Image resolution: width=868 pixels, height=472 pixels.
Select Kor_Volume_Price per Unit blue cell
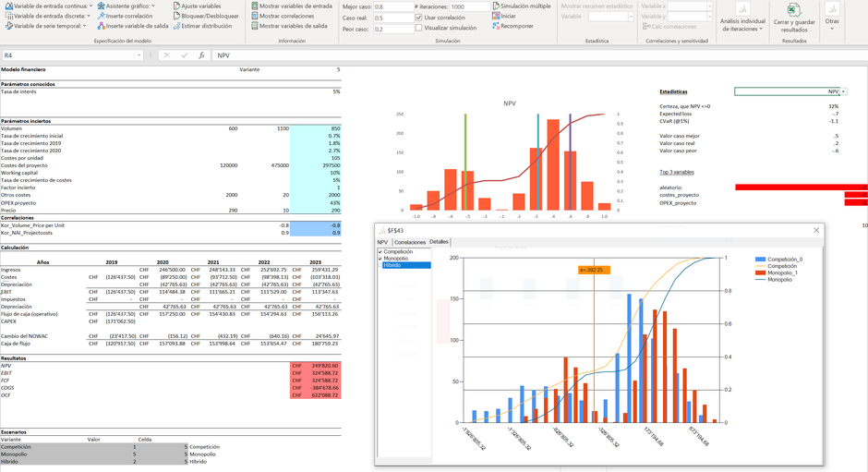[x=316, y=225]
